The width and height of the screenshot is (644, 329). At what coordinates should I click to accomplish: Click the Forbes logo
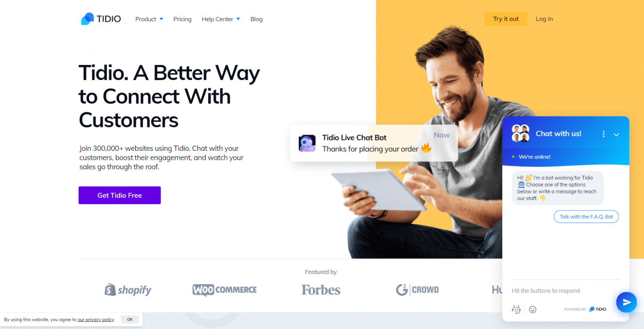(x=321, y=290)
